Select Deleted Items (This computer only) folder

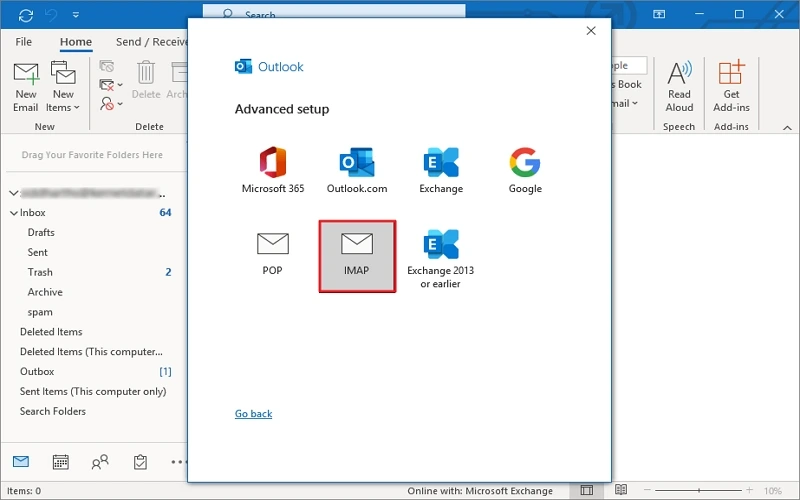click(91, 352)
